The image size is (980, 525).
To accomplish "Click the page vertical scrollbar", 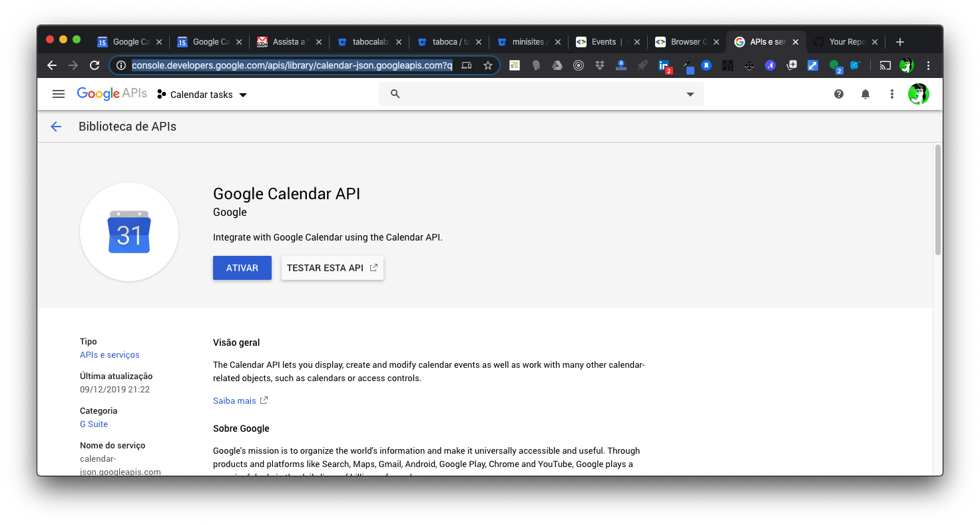I will (937, 200).
